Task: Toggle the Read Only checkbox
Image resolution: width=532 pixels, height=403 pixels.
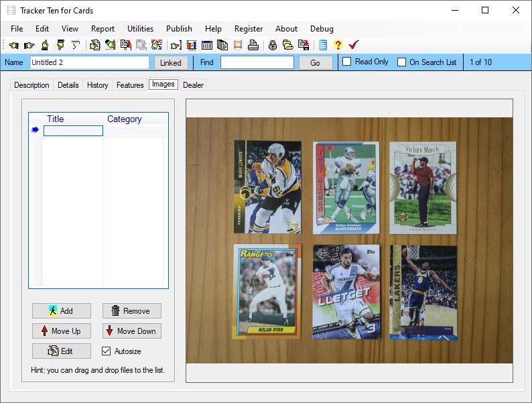Action: 347,62
